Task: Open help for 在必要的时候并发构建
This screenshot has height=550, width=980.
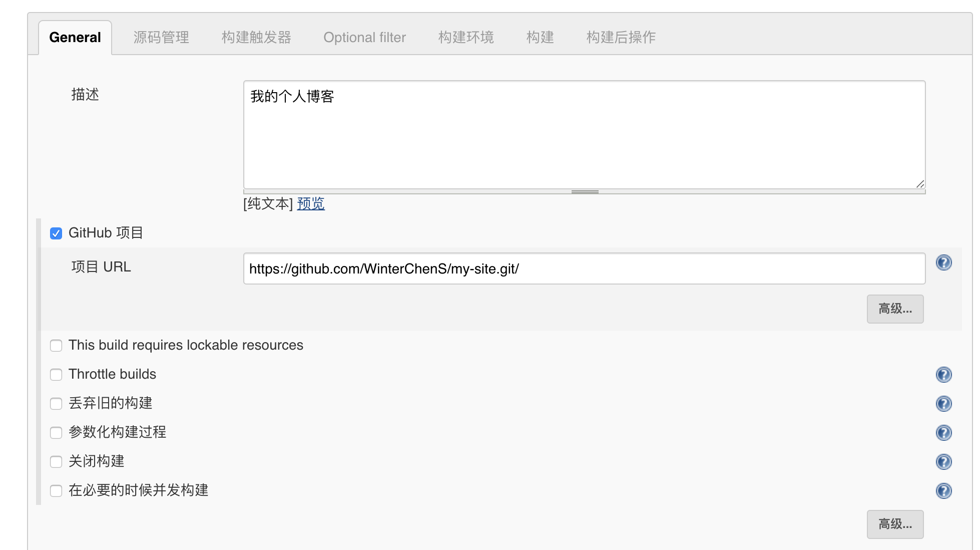Action: pos(943,491)
